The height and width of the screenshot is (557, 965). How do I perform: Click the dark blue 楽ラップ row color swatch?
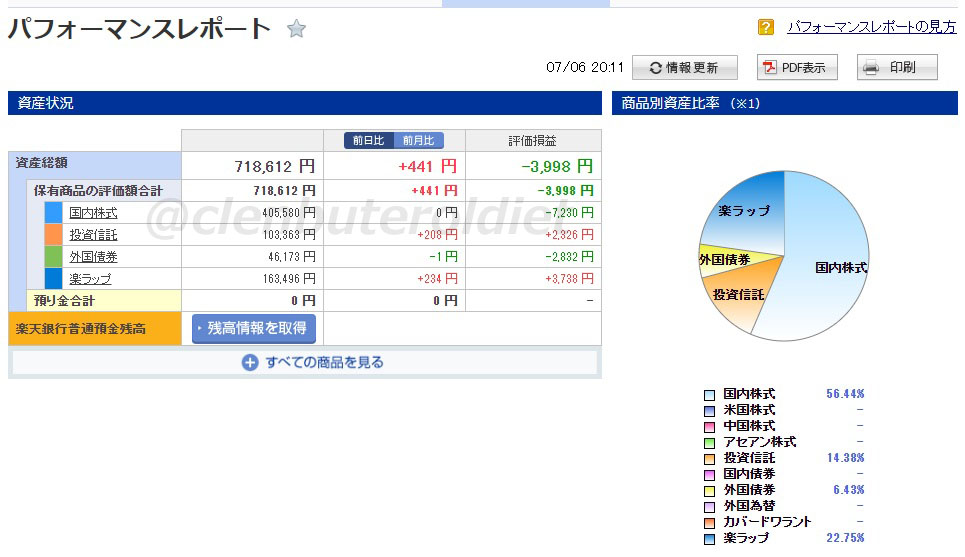pos(54,279)
